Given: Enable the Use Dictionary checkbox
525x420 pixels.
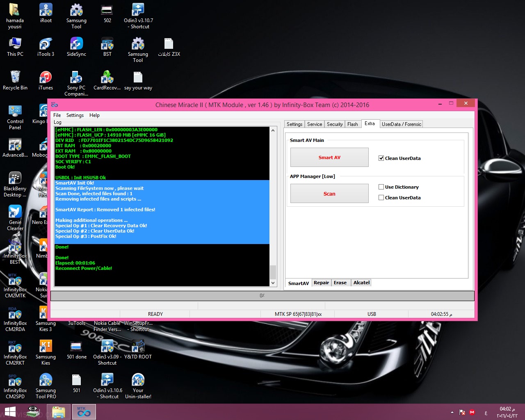Looking at the screenshot, I should tap(381, 187).
